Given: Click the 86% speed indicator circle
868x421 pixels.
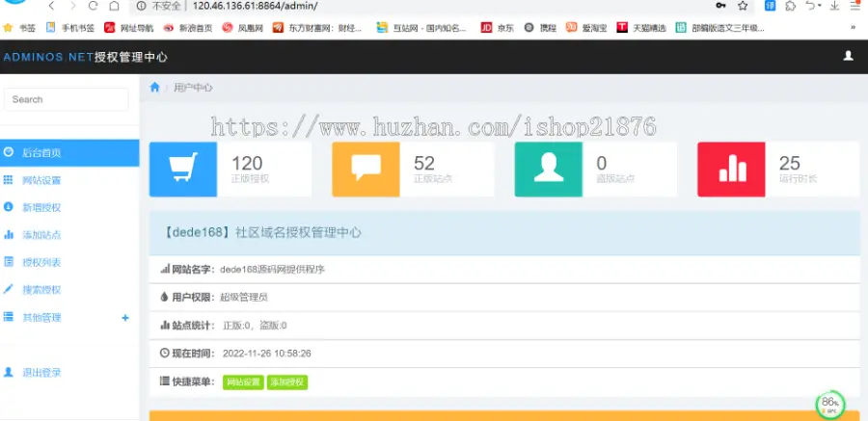Looking at the screenshot, I should click(x=829, y=405).
